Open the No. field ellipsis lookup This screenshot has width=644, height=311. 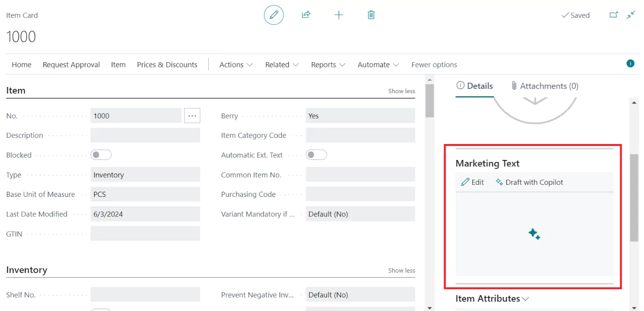(x=192, y=116)
